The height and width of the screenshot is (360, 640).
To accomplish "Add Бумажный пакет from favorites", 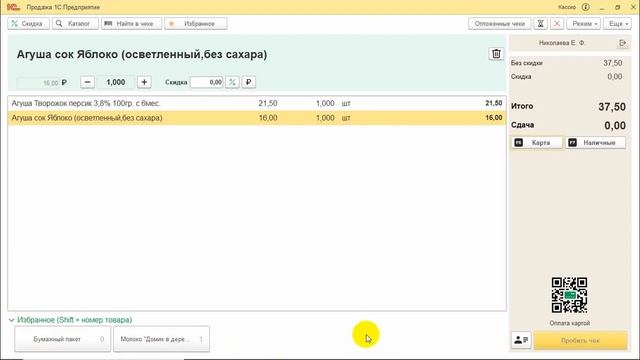I will (x=62, y=339).
